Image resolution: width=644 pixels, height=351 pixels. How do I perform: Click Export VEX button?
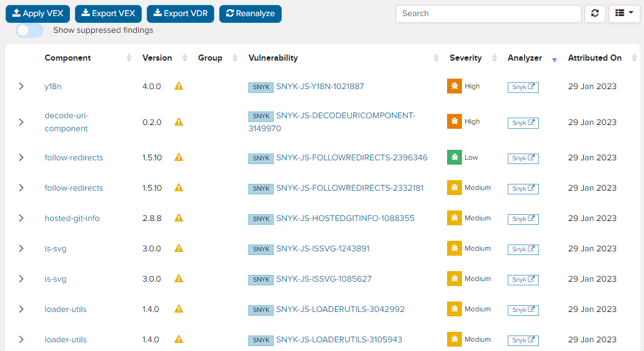coord(108,14)
